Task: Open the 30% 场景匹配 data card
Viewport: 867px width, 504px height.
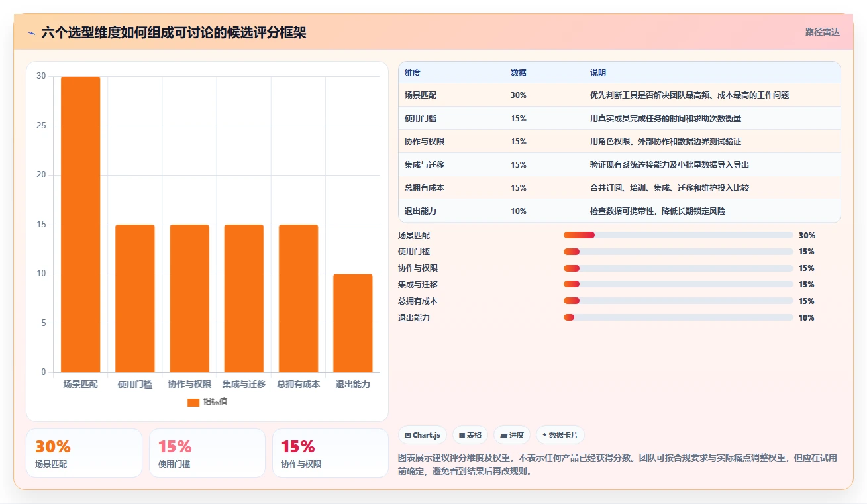Action: click(84, 453)
